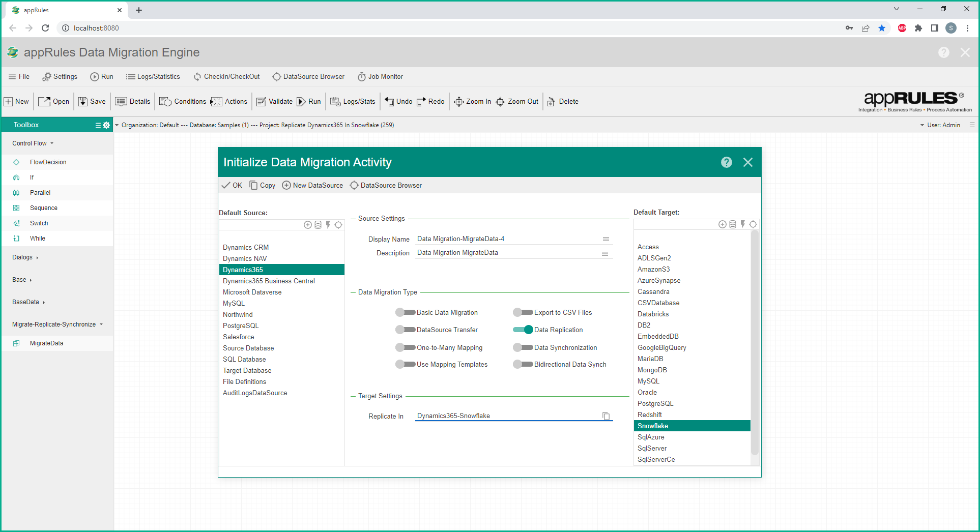Add new Default Target plus icon
980x532 pixels.
(x=723, y=224)
